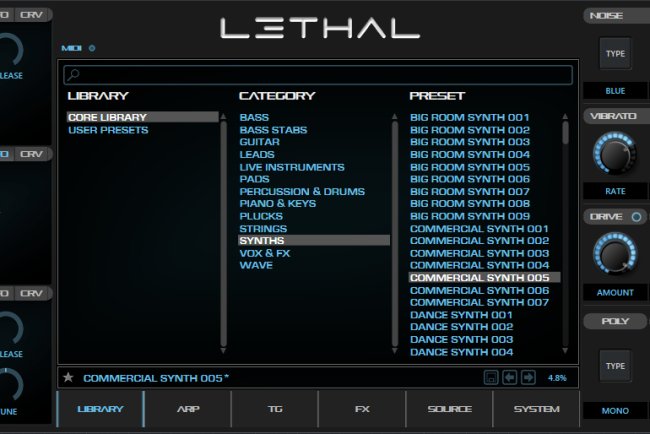Select the LIVE INSTRUMENTS category
Screen dimensions: 650x434
pos(292,167)
